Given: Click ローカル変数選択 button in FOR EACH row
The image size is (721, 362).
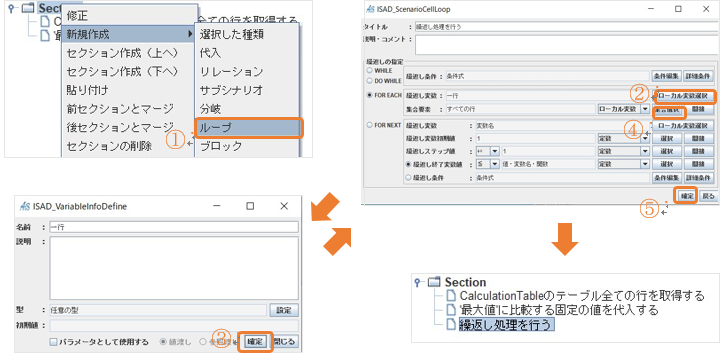Looking at the screenshot, I should (683, 96).
